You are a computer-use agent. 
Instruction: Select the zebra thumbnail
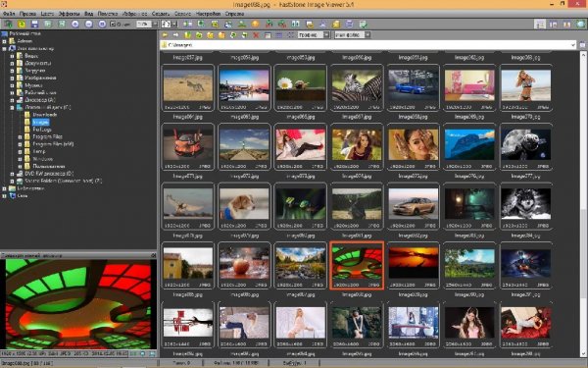tap(357, 87)
